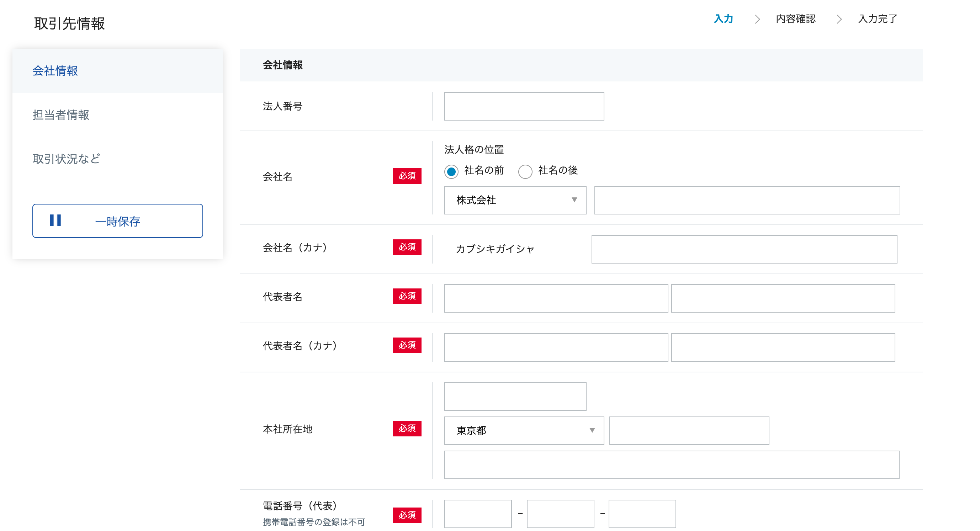The width and height of the screenshot is (980, 531).
Task: Switch to 取引状況など section
Action: tap(117, 159)
